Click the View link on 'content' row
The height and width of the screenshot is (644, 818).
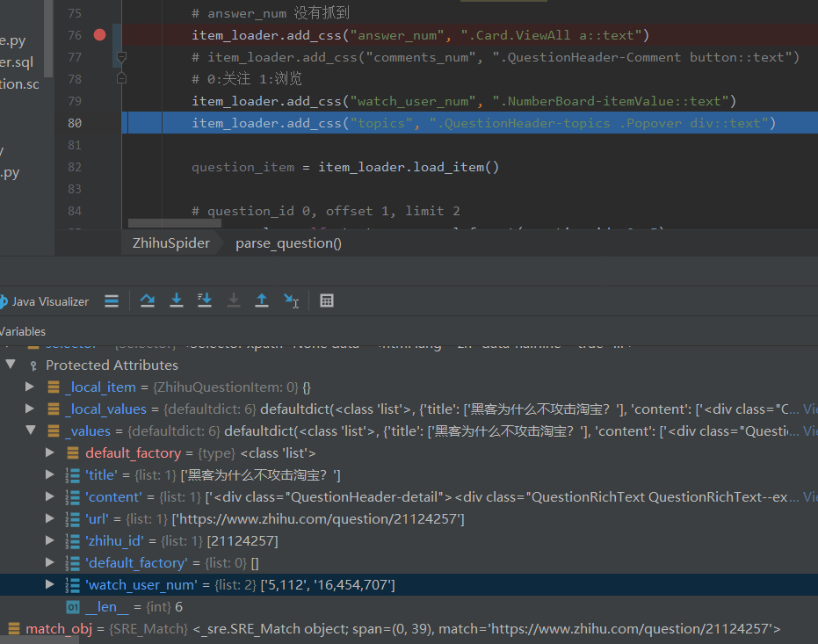coord(810,497)
